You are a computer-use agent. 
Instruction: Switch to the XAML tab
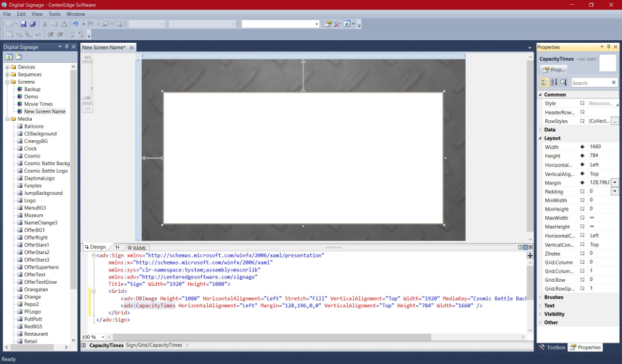[138, 247]
